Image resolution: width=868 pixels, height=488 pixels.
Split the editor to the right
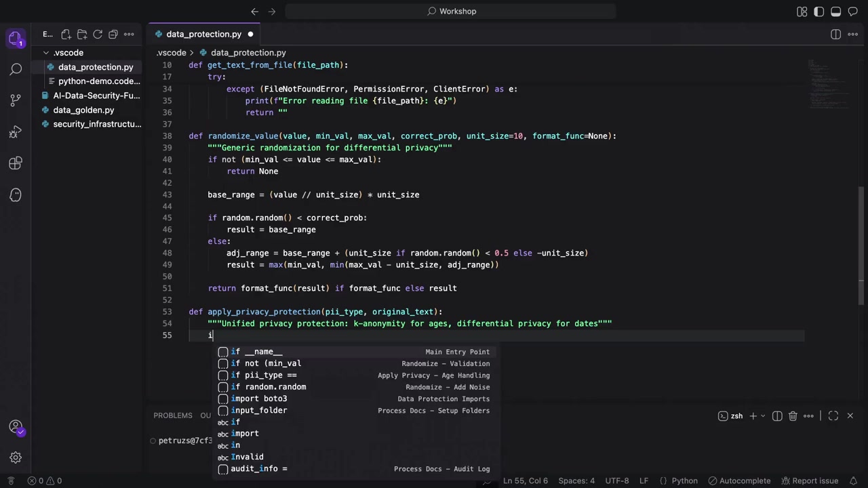click(x=835, y=34)
